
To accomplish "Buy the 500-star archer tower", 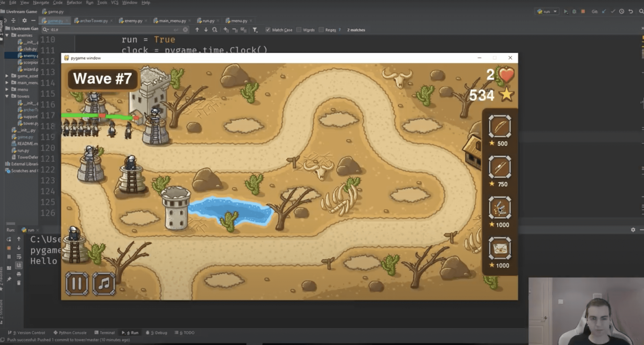I will tap(500, 126).
